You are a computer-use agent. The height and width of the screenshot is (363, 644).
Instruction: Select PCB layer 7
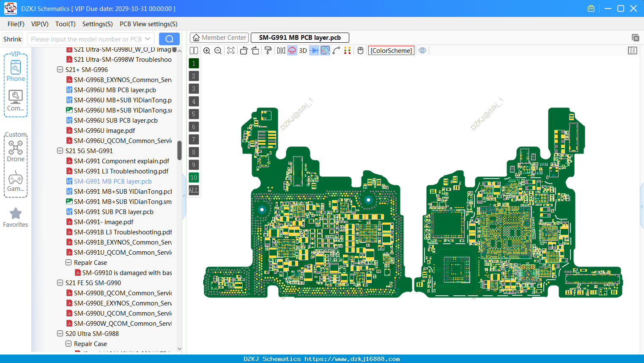pyautogui.click(x=194, y=140)
